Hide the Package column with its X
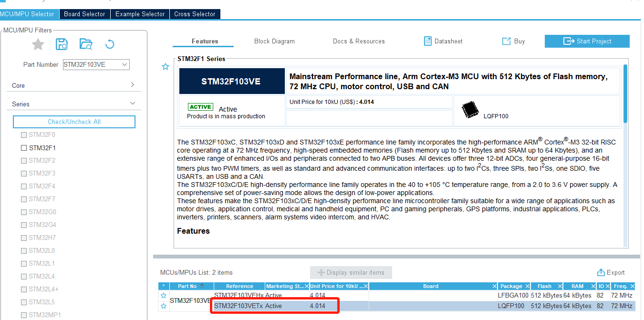This screenshot has height=320, width=644. click(527, 286)
